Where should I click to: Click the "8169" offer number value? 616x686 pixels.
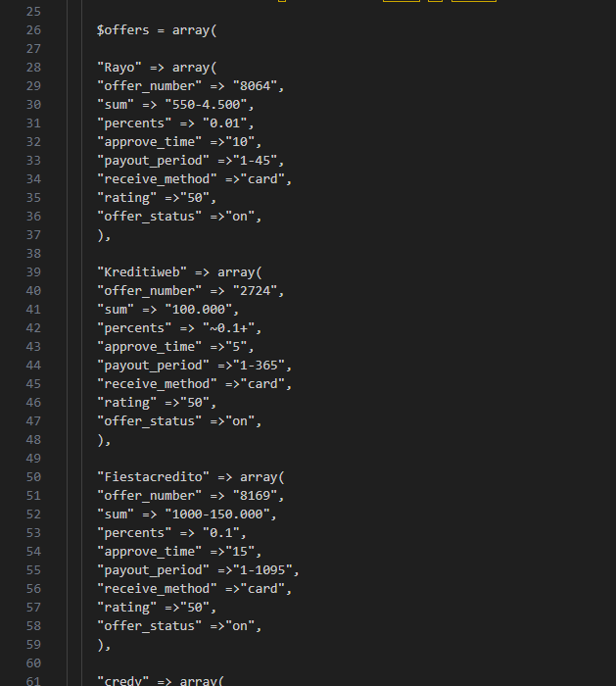coord(256,495)
